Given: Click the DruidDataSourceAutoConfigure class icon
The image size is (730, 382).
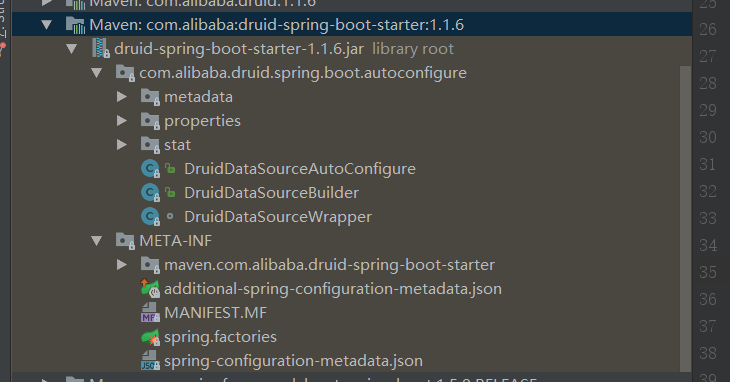Looking at the screenshot, I should (x=150, y=168).
